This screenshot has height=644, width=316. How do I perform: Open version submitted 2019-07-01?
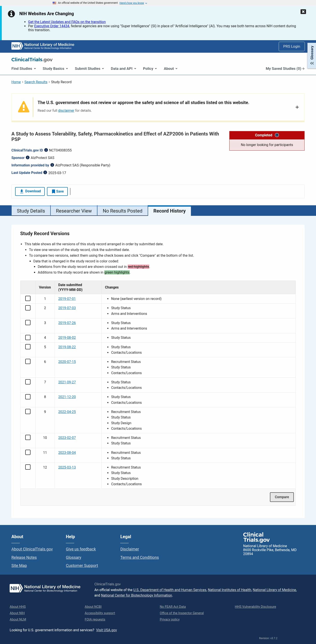pos(67,299)
